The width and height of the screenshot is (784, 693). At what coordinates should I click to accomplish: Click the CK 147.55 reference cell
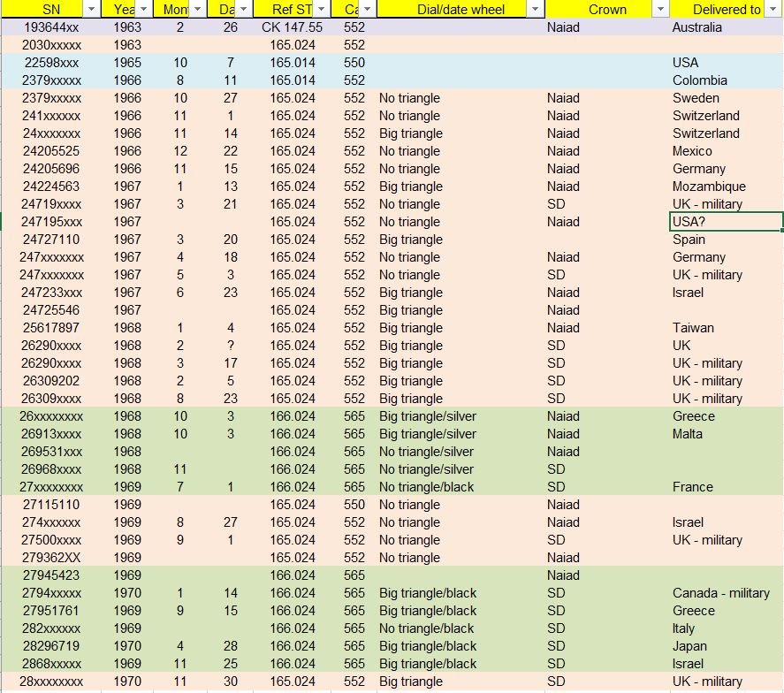pos(293,27)
